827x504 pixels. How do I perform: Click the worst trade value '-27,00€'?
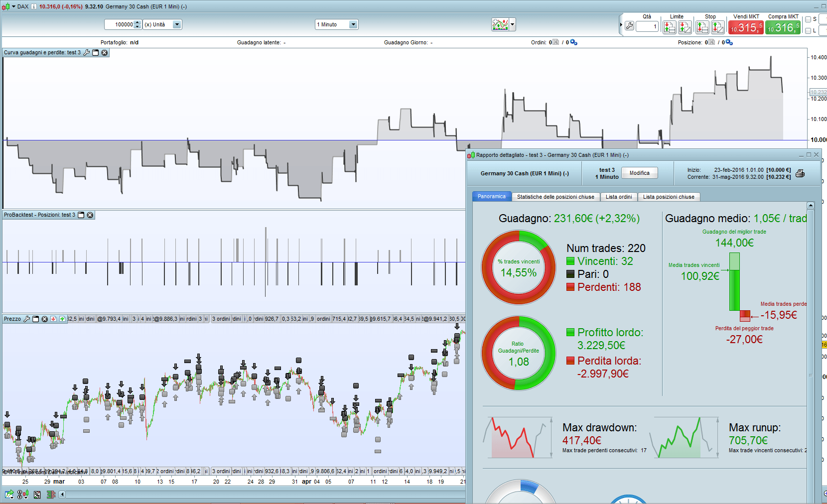point(744,339)
